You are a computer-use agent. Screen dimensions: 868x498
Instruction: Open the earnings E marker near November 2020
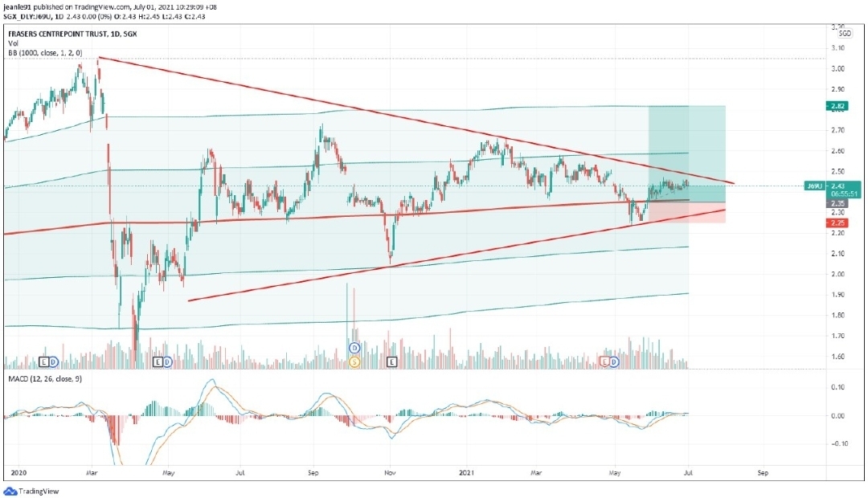pos(392,362)
